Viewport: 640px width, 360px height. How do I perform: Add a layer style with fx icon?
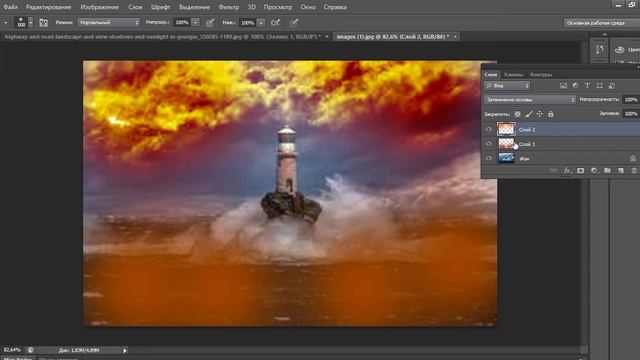point(567,171)
